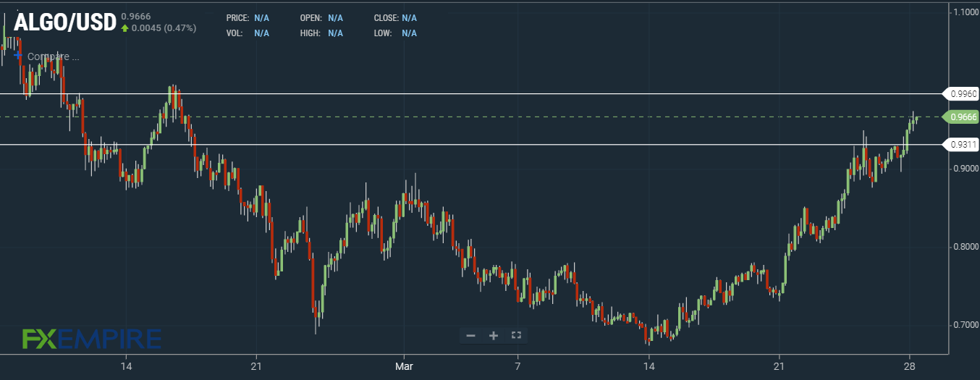980x380 pixels.
Task: Click the green up arrow price change indicator
Action: [124, 28]
